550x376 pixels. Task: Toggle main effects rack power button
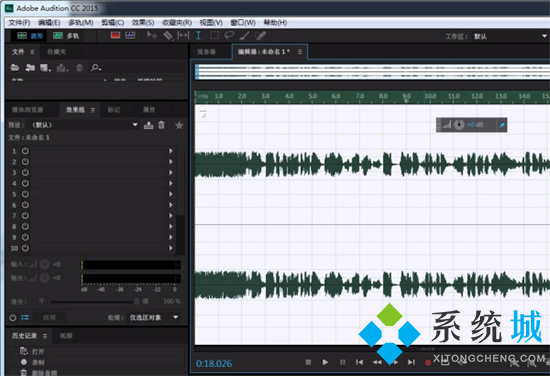click(x=13, y=318)
